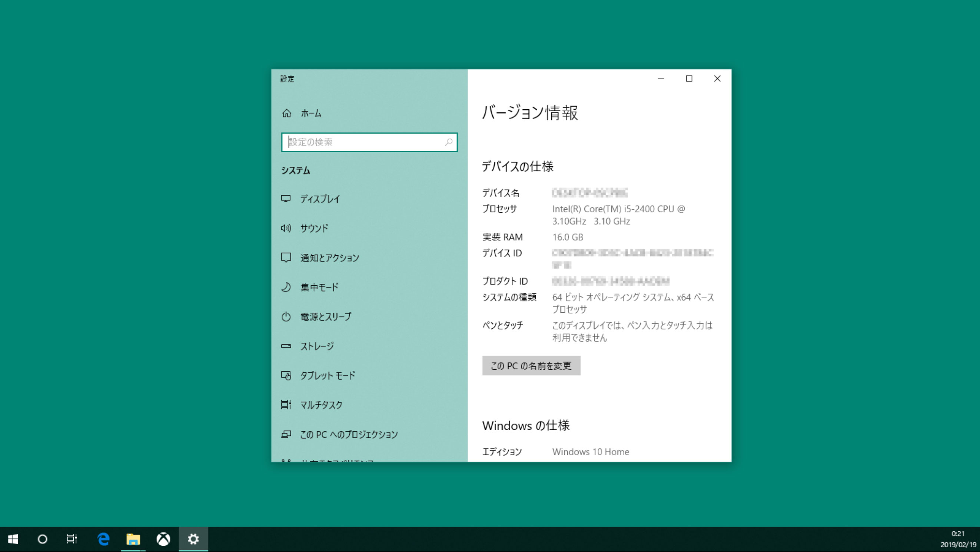980x552 pixels.
Task: Open File Explorer from the taskbar
Action: [x=133, y=539]
